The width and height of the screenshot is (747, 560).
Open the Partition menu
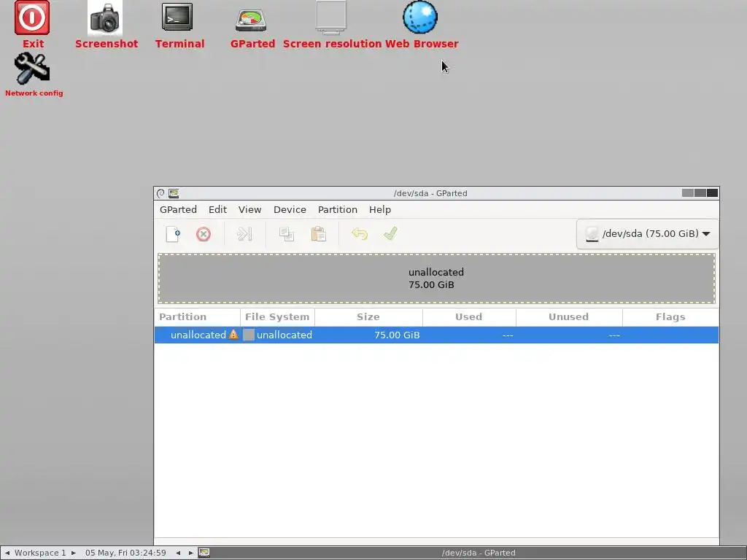pos(337,209)
